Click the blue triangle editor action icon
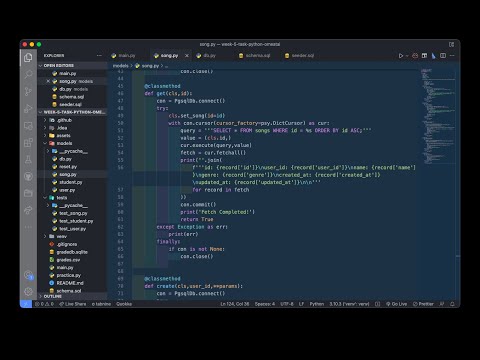 433,56
